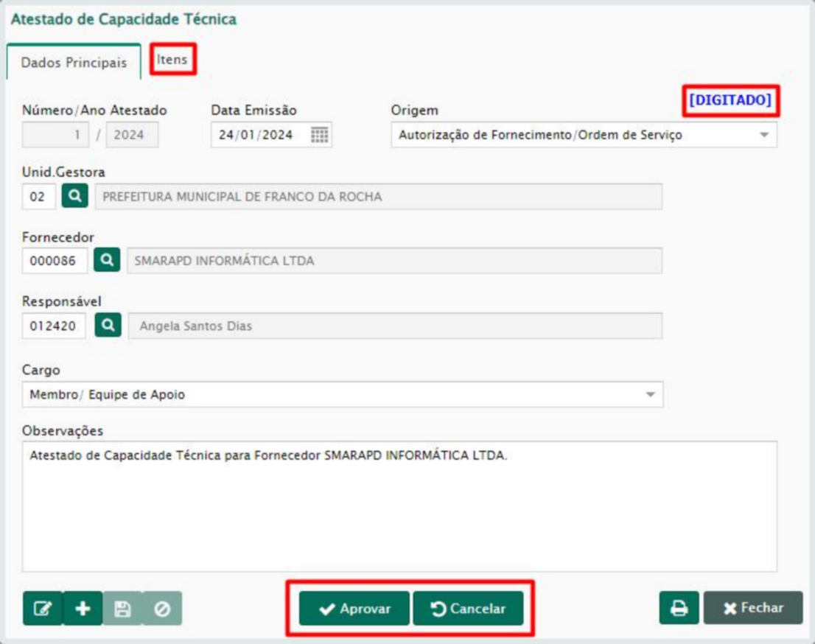Open the Data Emissão calendar picker

[319, 135]
